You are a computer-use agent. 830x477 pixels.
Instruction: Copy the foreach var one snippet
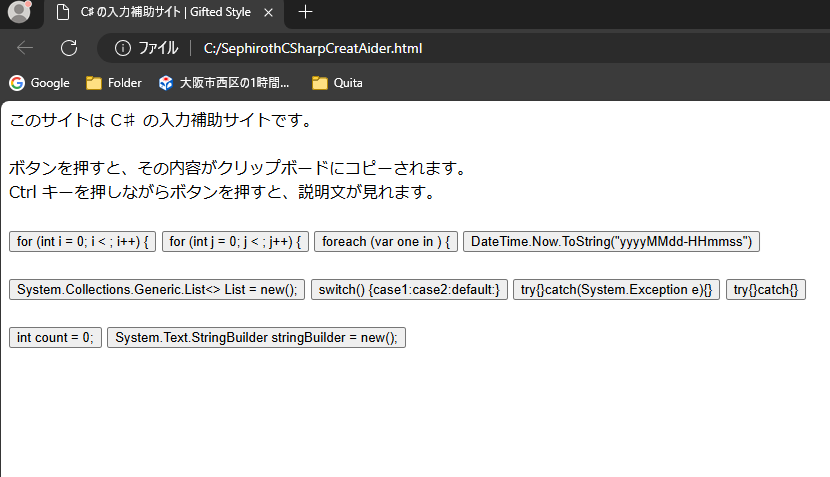click(x=386, y=241)
